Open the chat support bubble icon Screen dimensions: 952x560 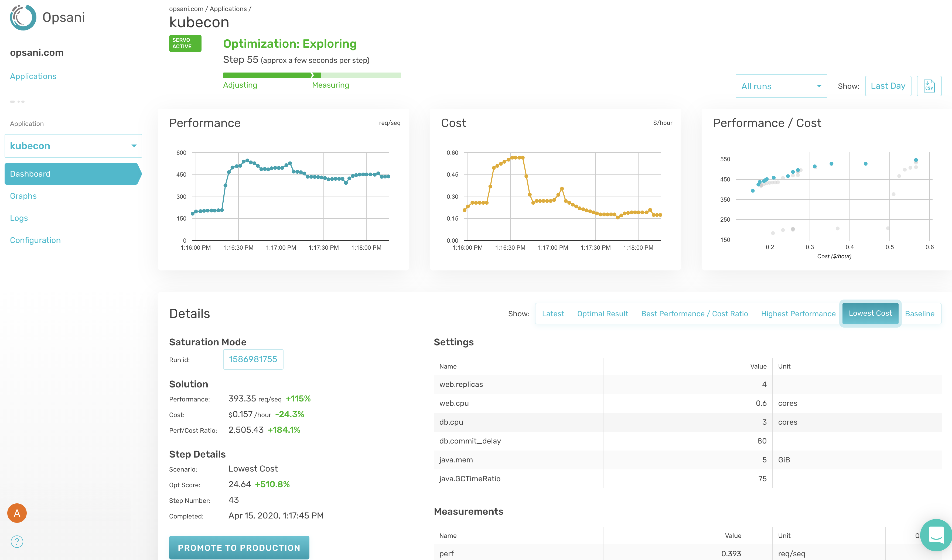click(936, 535)
